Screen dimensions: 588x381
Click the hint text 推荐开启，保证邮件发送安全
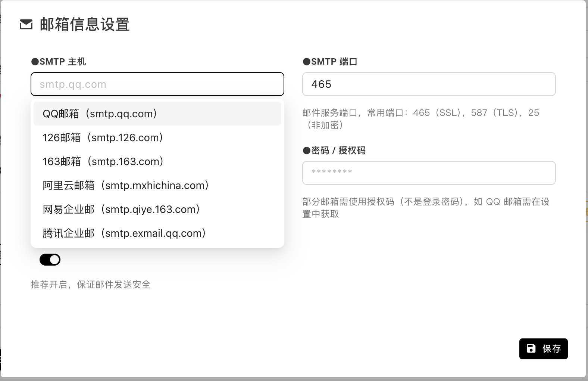91,285
